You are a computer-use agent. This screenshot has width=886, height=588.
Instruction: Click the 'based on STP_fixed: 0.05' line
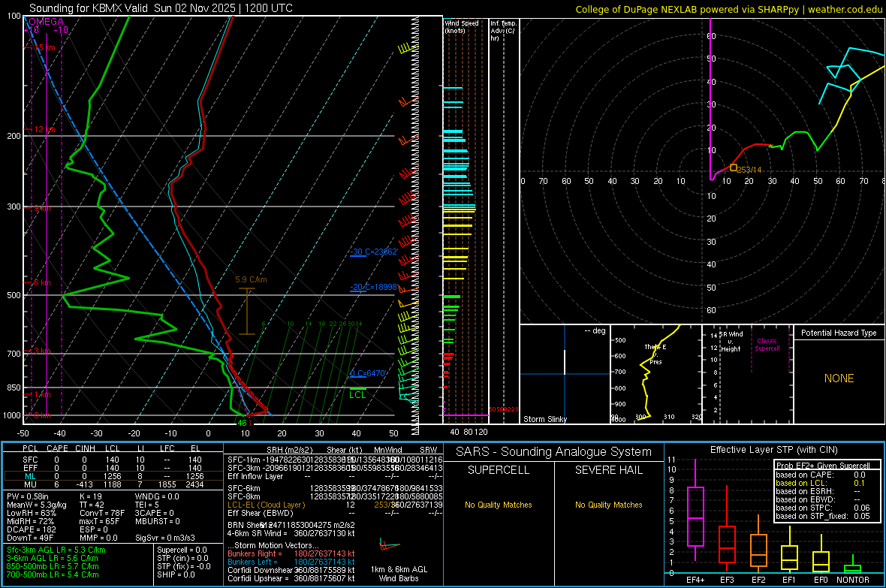823,516
